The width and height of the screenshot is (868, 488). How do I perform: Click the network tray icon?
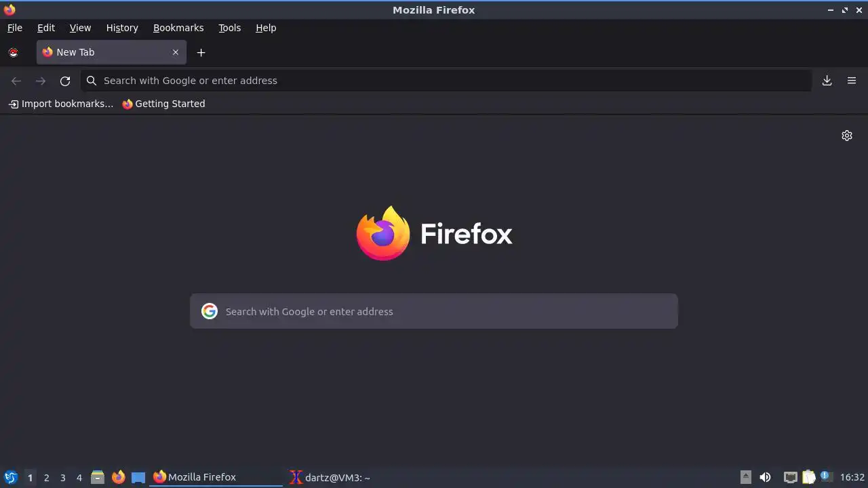[790, 477]
